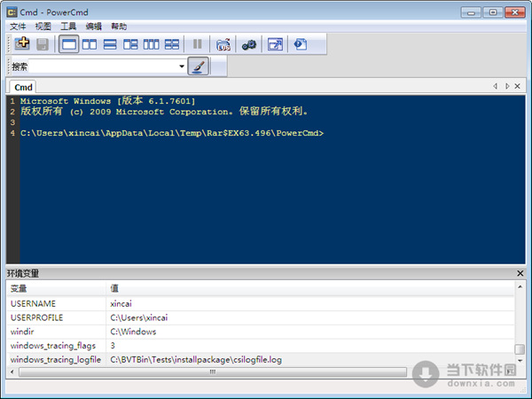Screen dimensions: 532x399
Task: Select the two vertical panes layout
Action: (90, 44)
